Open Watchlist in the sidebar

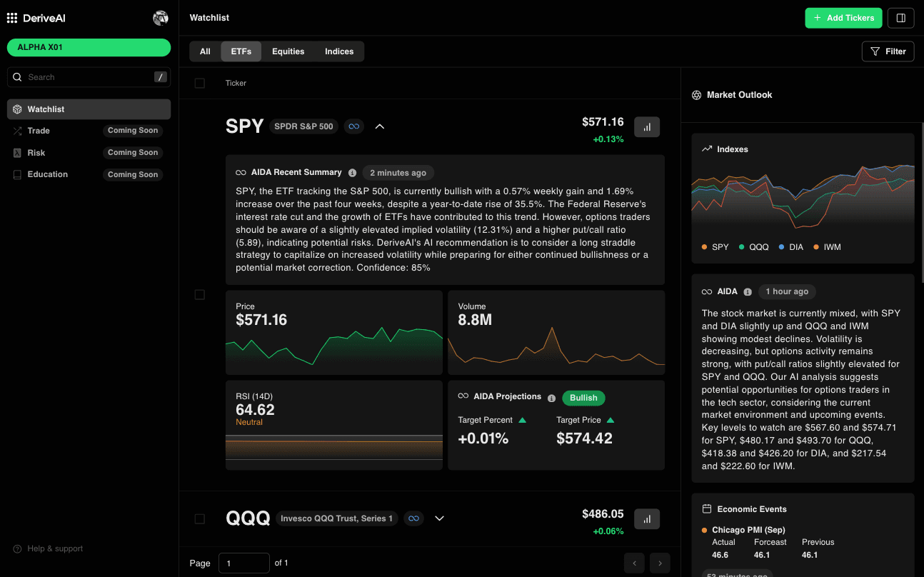coord(89,109)
